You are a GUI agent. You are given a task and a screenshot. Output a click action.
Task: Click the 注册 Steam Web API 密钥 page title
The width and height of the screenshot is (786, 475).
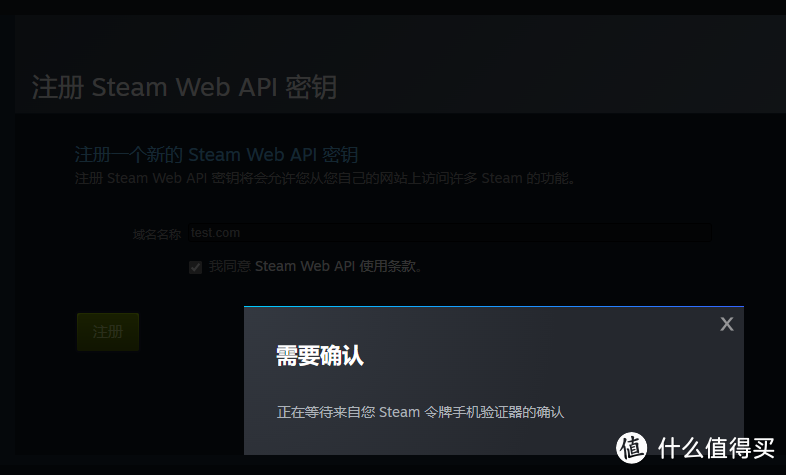[184, 87]
